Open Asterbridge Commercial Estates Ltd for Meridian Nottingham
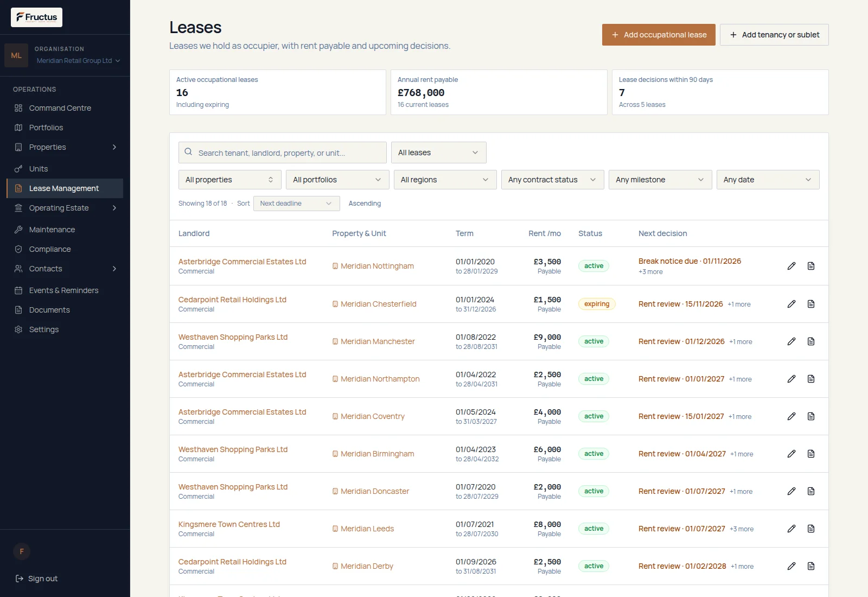The width and height of the screenshot is (868, 597). tap(242, 262)
